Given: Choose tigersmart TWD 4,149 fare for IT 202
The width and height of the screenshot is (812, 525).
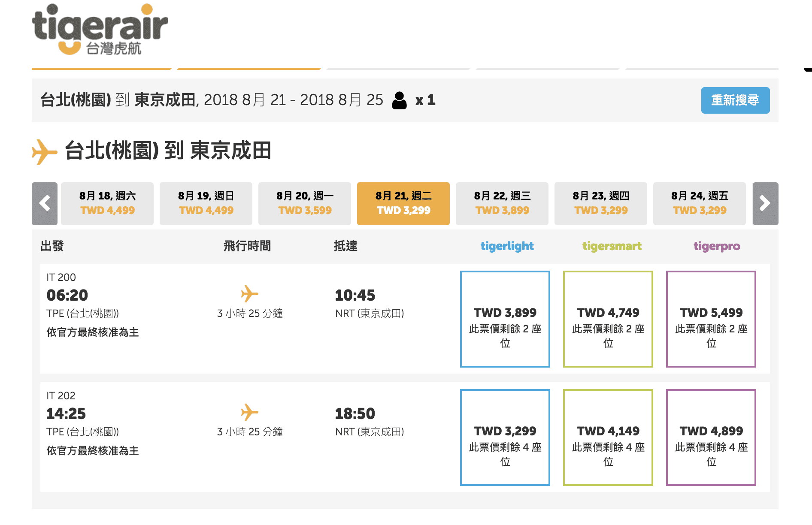Looking at the screenshot, I should (608, 437).
